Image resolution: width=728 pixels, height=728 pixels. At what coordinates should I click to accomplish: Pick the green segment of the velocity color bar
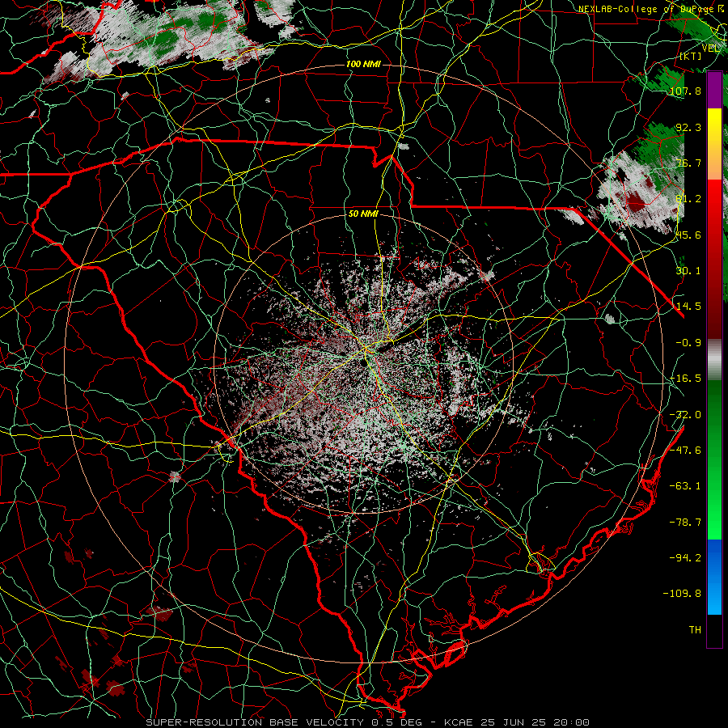(x=714, y=459)
